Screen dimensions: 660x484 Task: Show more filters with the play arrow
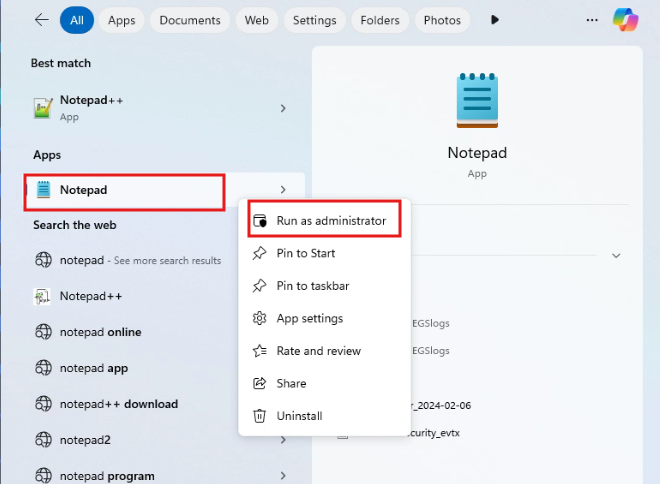click(495, 20)
